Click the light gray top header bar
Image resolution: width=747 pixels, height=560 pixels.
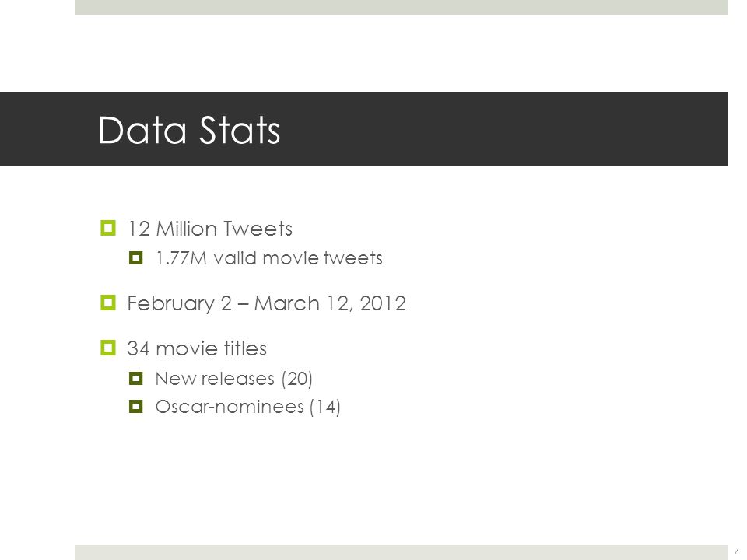click(402, 7)
